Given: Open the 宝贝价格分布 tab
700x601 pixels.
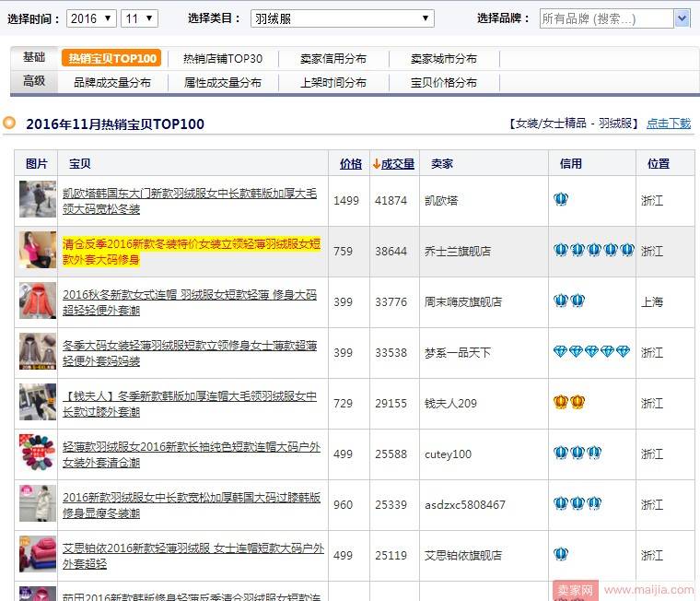Looking at the screenshot, I should [x=444, y=83].
